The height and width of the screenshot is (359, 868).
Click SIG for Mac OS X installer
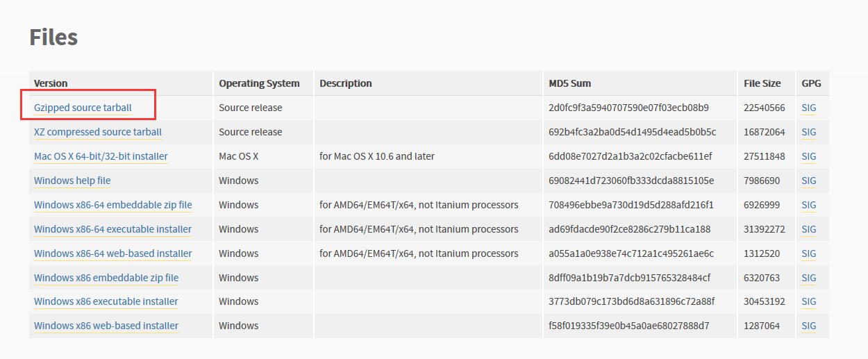pyautogui.click(x=809, y=156)
